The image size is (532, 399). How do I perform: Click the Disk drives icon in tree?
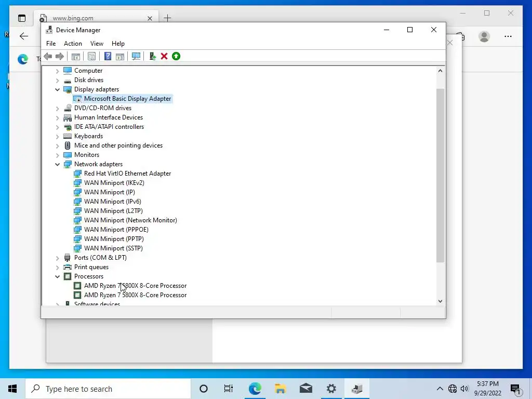pyautogui.click(x=68, y=81)
